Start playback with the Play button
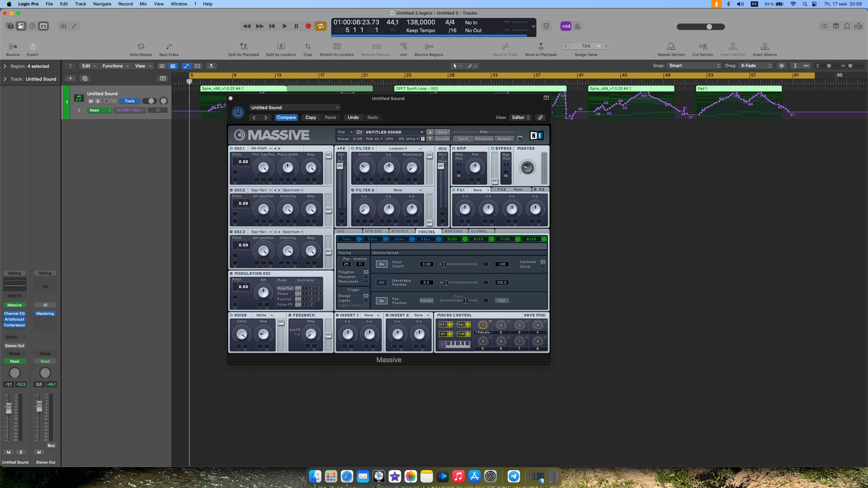 (284, 26)
